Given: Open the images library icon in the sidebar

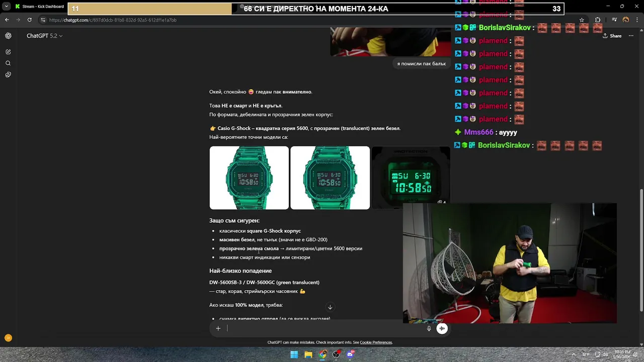Looking at the screenshot, I should 8,75.
